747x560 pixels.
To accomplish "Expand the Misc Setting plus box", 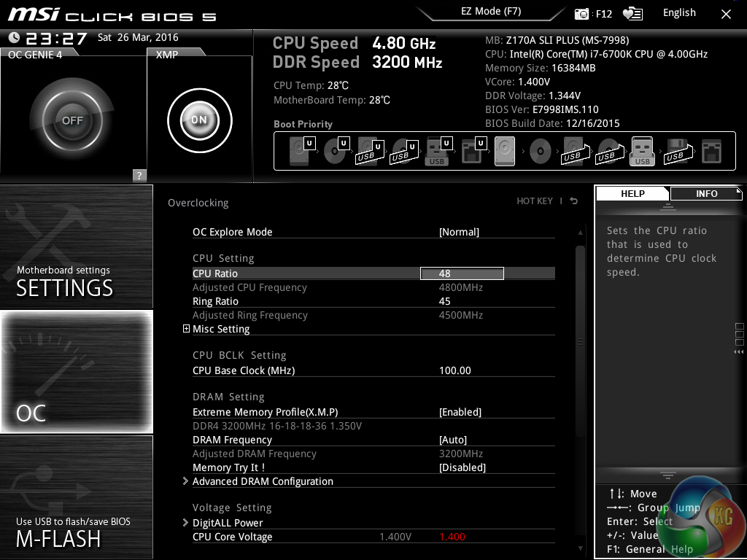I will (x=186, y=329).
